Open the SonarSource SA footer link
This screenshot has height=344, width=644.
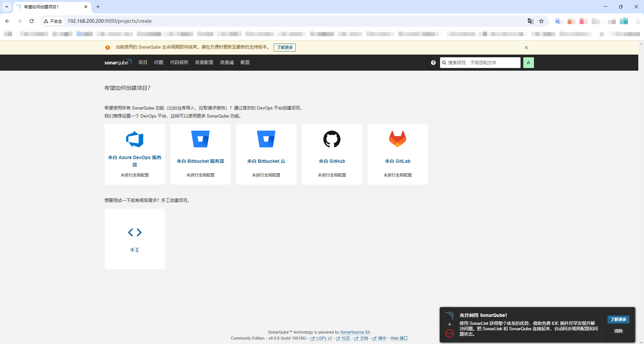pyautogui.click(x=355, y=332)
